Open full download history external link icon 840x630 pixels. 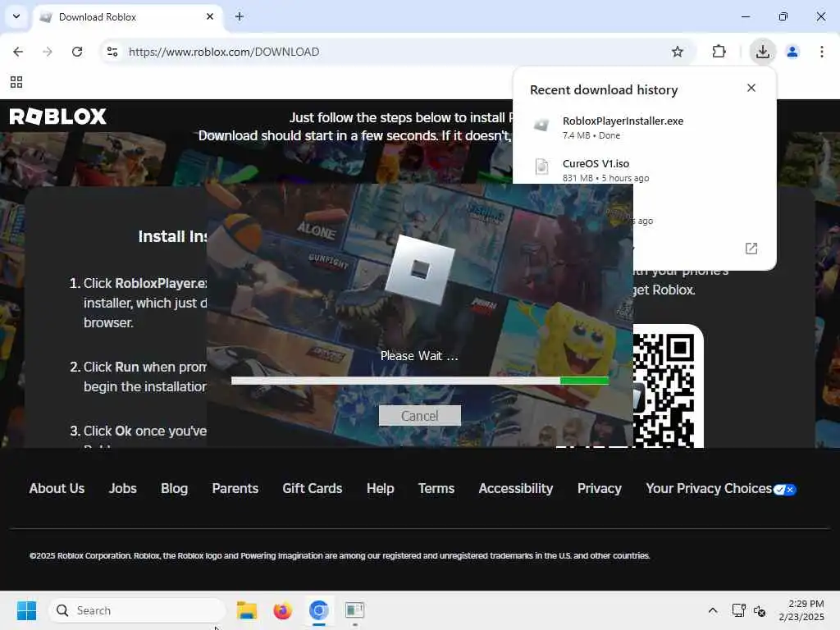[x=751, y=248]
